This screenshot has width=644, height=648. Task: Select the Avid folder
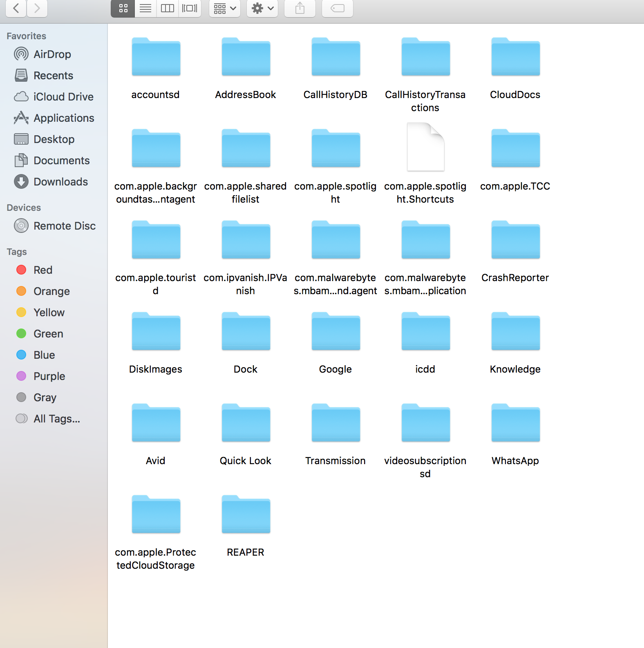(156, 423)
